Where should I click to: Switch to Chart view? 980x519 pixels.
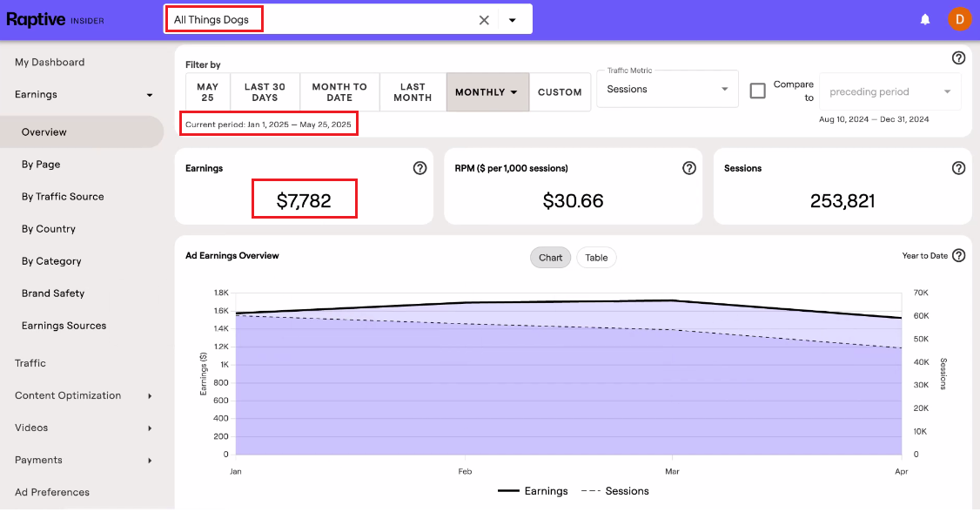551,258
